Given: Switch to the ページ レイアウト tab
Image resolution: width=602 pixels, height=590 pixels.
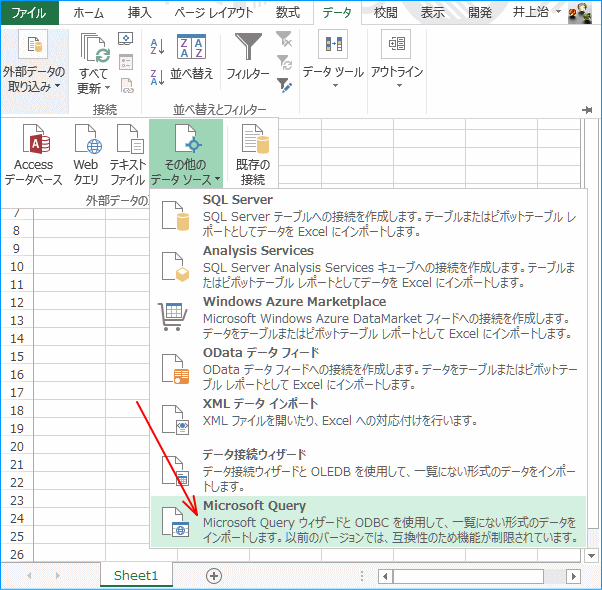Looking at the screenshot, I should coord(213,13).
